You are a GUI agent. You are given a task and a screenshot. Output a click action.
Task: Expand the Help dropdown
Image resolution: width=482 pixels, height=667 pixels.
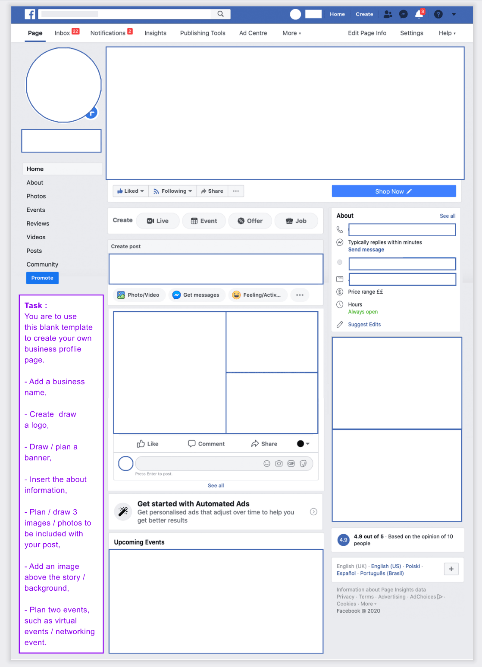point(447,33)
